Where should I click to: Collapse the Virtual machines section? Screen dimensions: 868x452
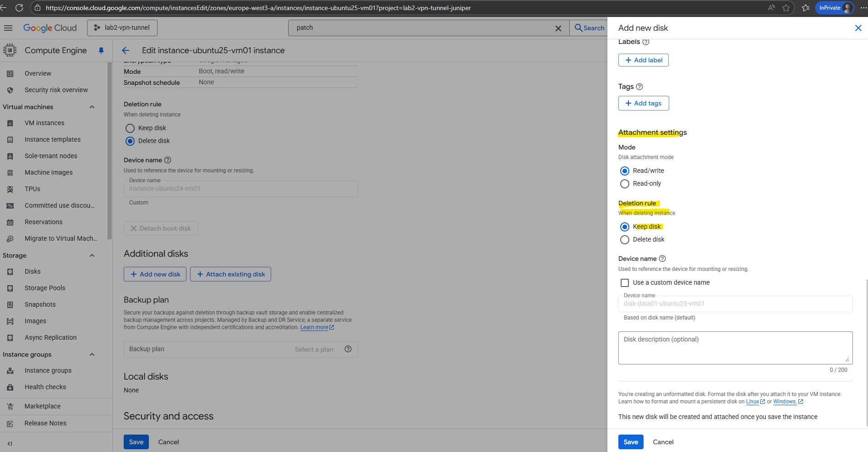coord(92,107)
